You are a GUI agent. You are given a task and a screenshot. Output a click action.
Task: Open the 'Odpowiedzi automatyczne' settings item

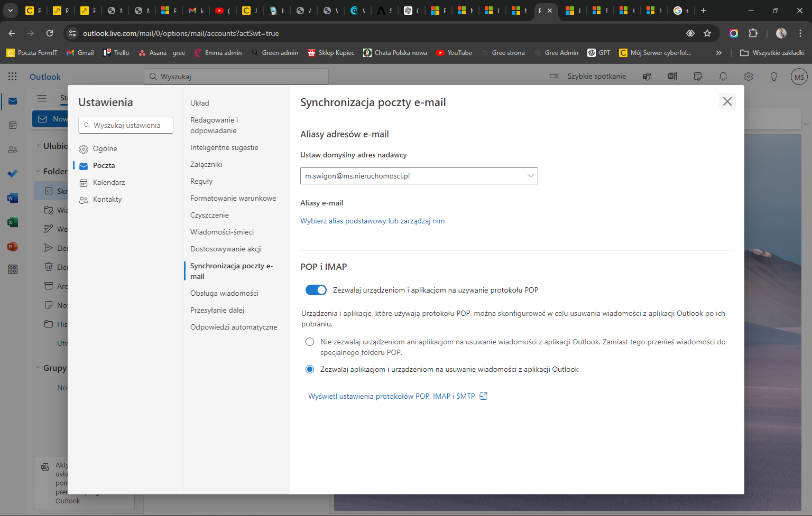coord(234,327)
